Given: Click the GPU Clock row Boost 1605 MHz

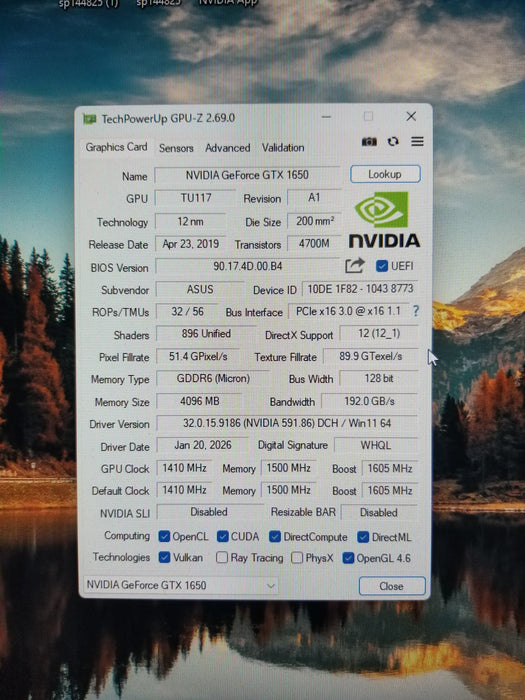Looking at the screenshot, I should [390, 468].
